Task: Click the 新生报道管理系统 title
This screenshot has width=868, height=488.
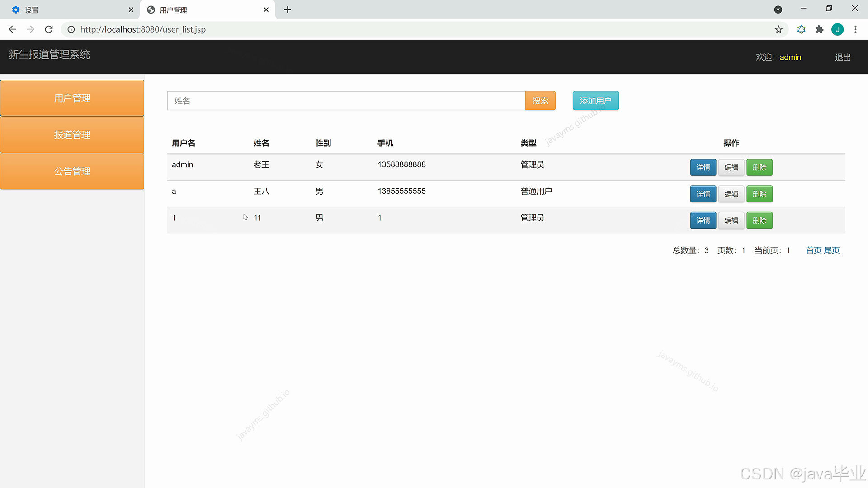Action: pos(49,55)
